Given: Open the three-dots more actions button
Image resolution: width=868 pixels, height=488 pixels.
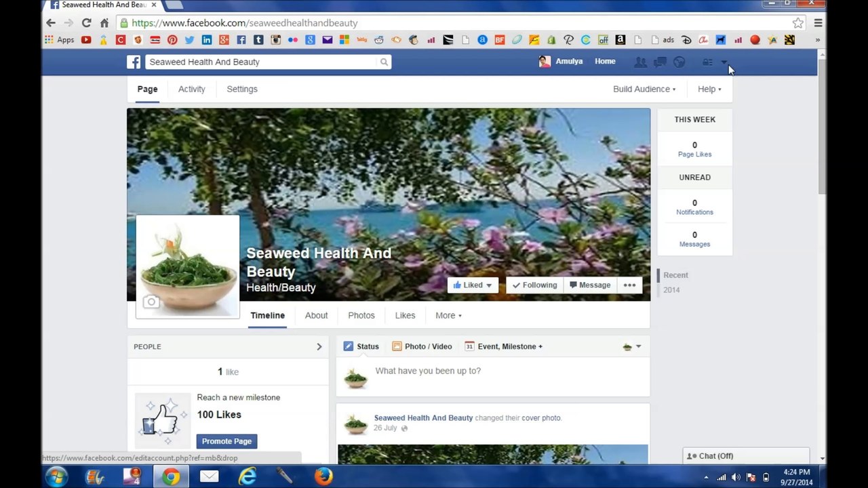Looking at the screenshot, I should (x=629, y=285).
